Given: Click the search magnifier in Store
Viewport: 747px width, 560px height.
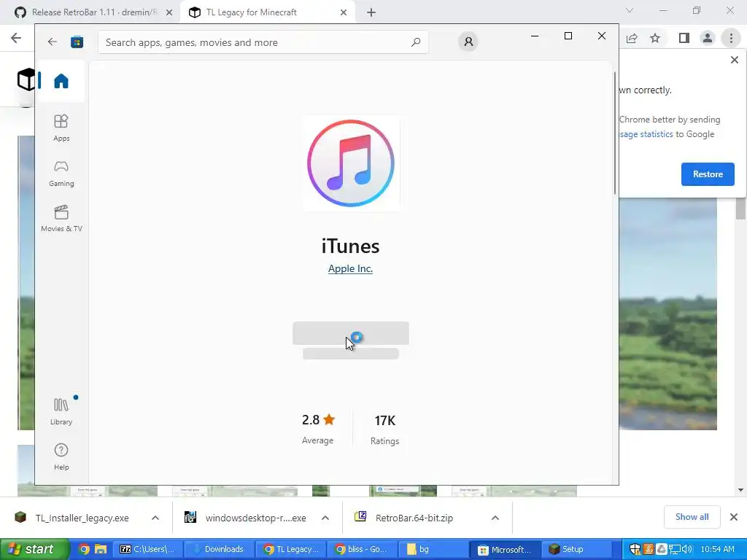Looking at the screenshot, I should pyautogui.click(x=415, y=42).
